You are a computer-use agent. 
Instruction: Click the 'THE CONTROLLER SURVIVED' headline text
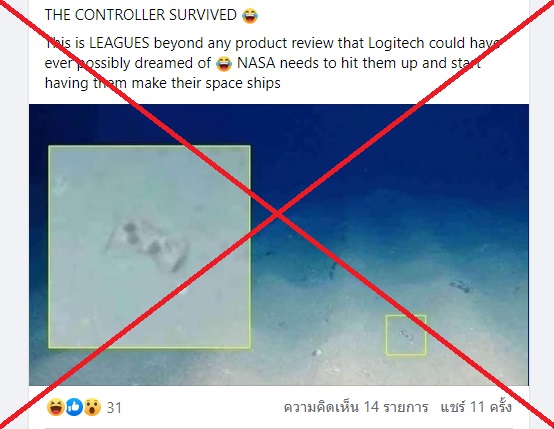coord(141,15)
